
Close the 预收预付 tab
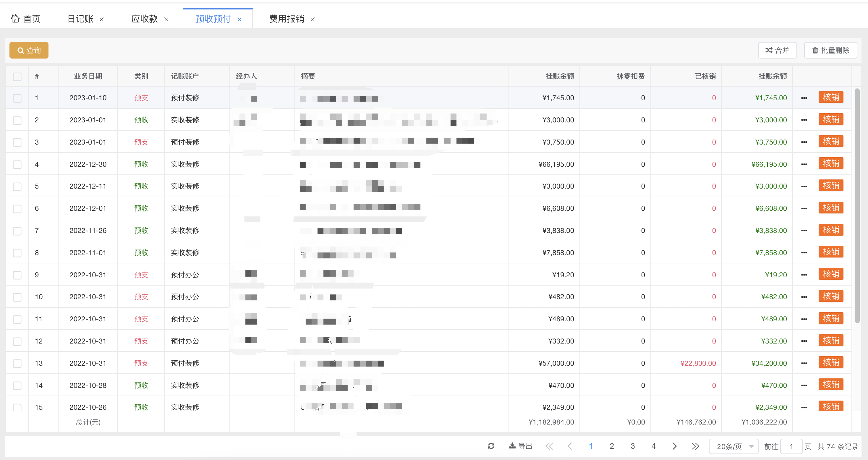(239, 20)
